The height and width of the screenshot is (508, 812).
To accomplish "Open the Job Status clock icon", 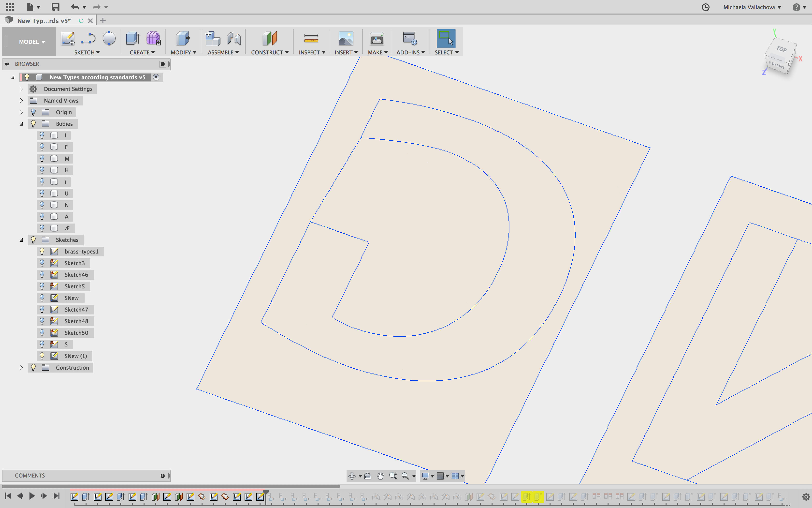I will pos(705,7).
